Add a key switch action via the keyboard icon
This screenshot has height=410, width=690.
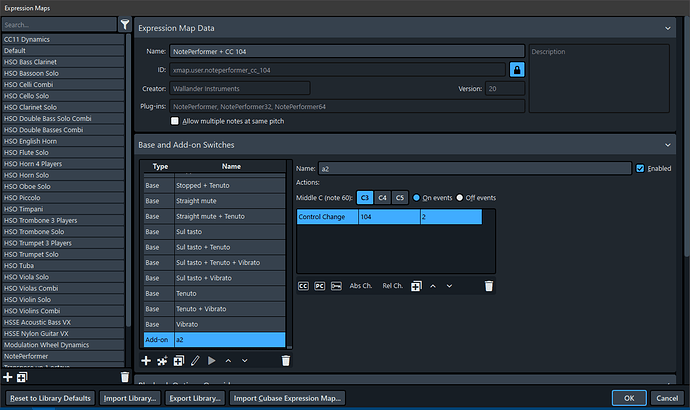[336, 286]
